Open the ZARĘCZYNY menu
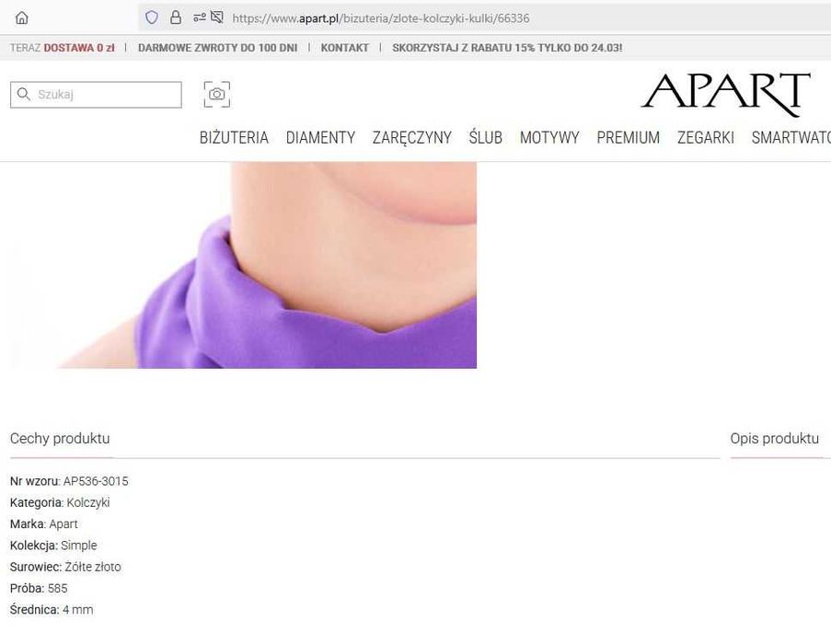The height and width of the screenshot is (644, 831). point(411,138)
